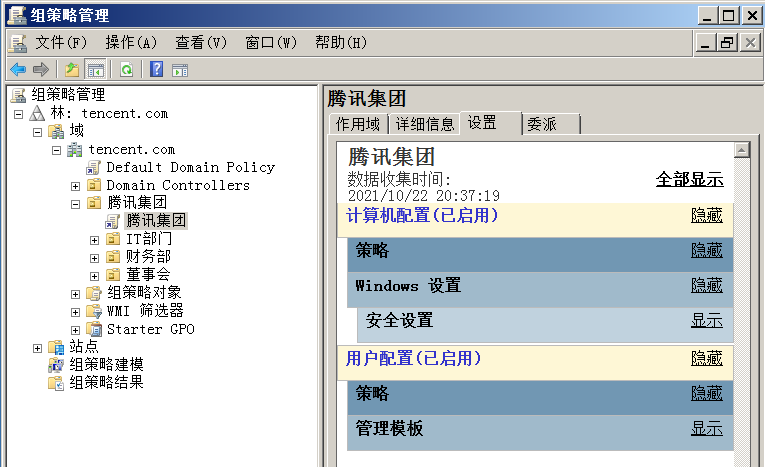Toggle the show/hide console tree icon
Image resolution: width=765 pixels, height=467 pixels.
point(96,70)
